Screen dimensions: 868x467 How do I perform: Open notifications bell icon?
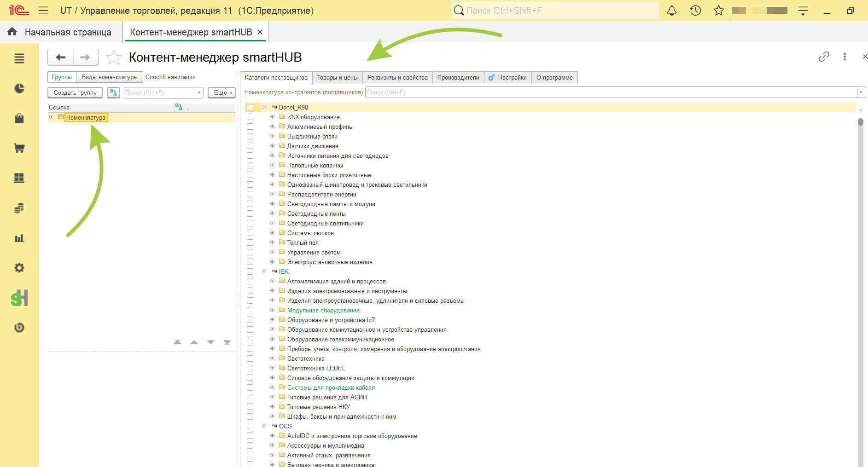coord(672,11)
